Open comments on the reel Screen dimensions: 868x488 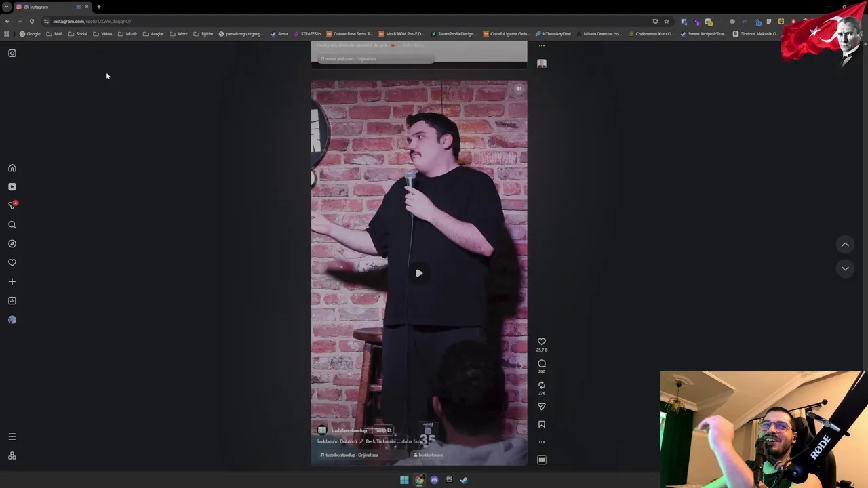tap(541, 363)
